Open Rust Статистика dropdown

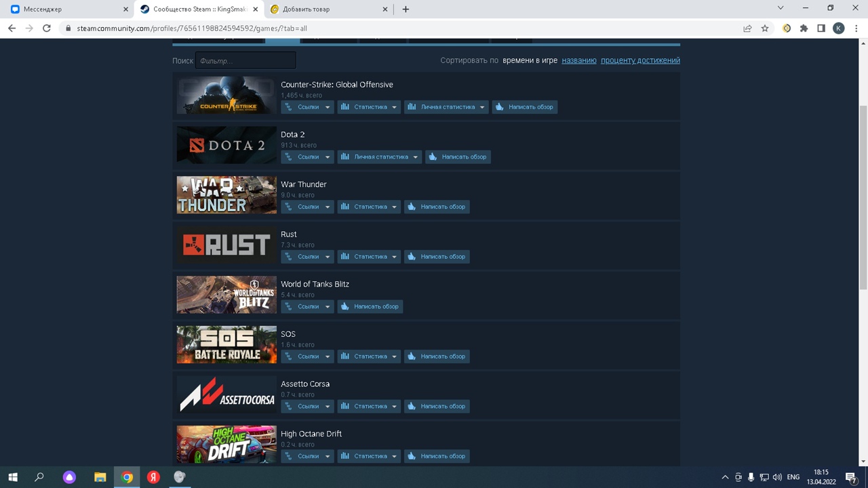coord(369,256)
